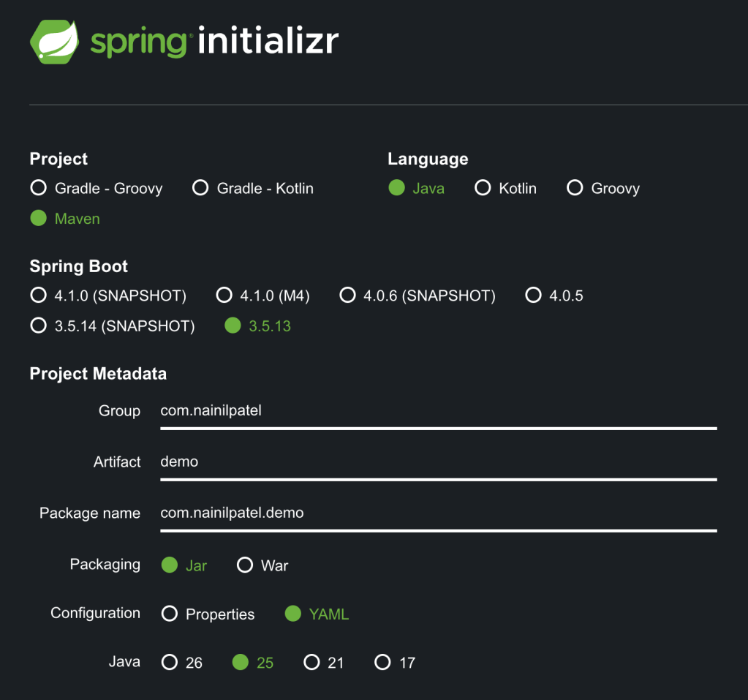Click the Spring Initializr leaf logo

54,42
